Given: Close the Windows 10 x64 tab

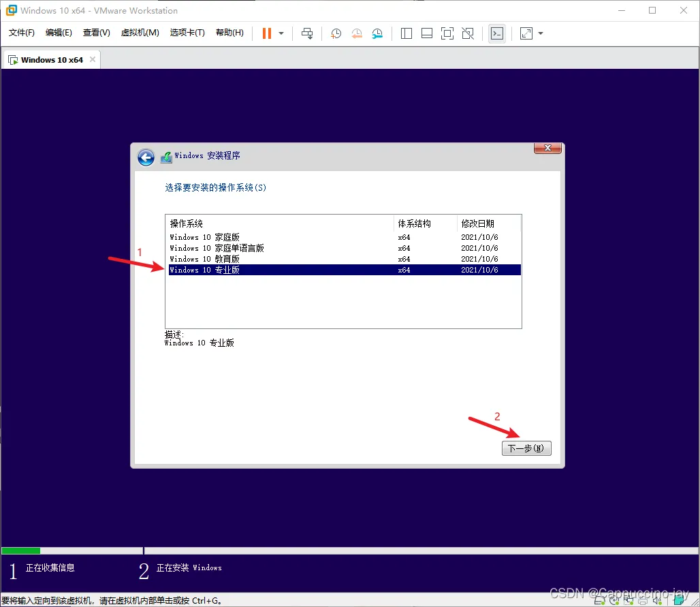Looking at the screenshot, I should (93, 59).
